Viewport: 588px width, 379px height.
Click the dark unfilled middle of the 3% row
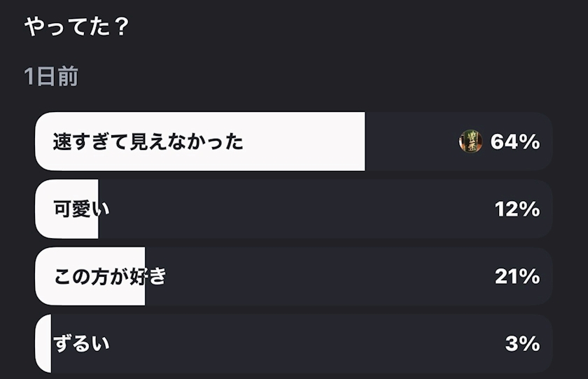(x=294, y=344)
